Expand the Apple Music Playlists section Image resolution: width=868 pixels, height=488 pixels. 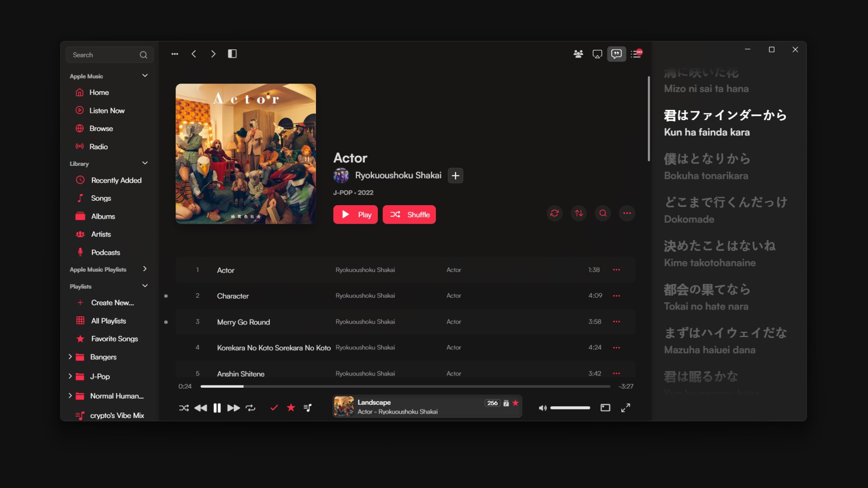[x=145, y=269]
